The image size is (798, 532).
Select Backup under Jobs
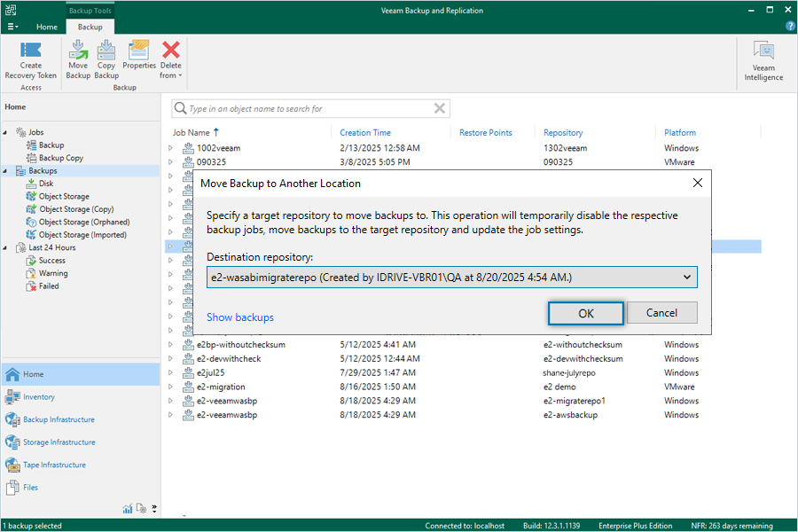(x=51, y=145)
